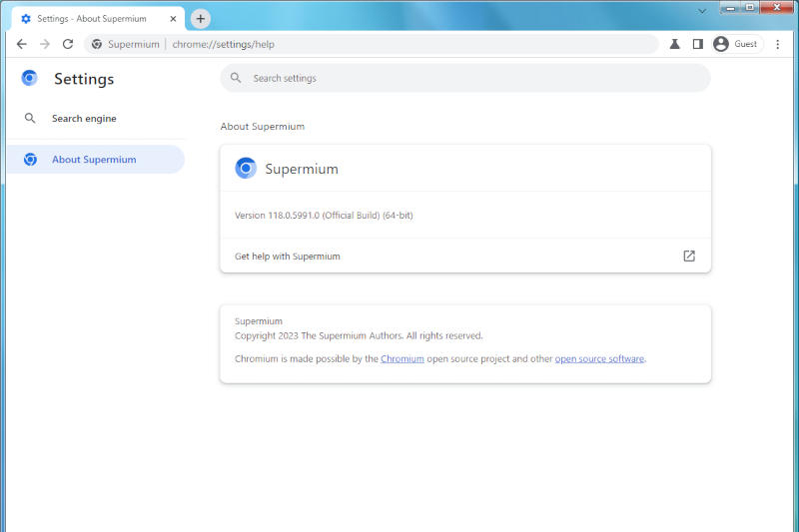Open the three-dot browser menu
The width and height of the screenshot is (799, 532).
(x=778, y=44)
